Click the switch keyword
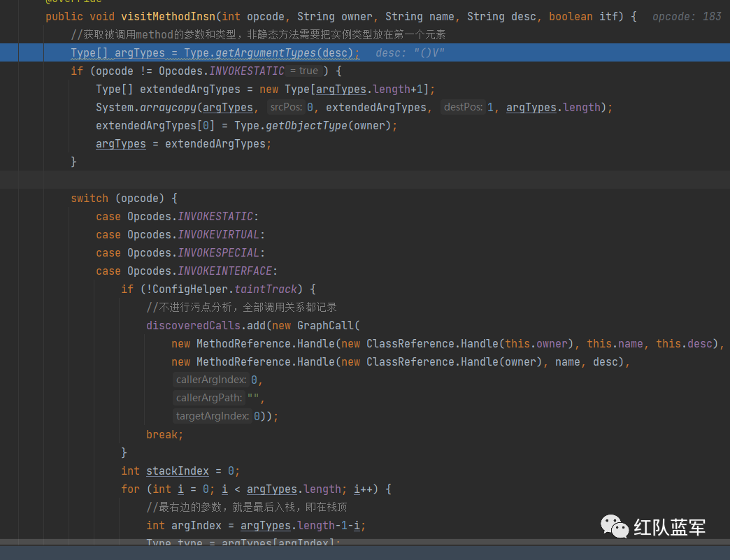Image resolution: width=730 pixels, height=560 pixels. tap(90, 198)
